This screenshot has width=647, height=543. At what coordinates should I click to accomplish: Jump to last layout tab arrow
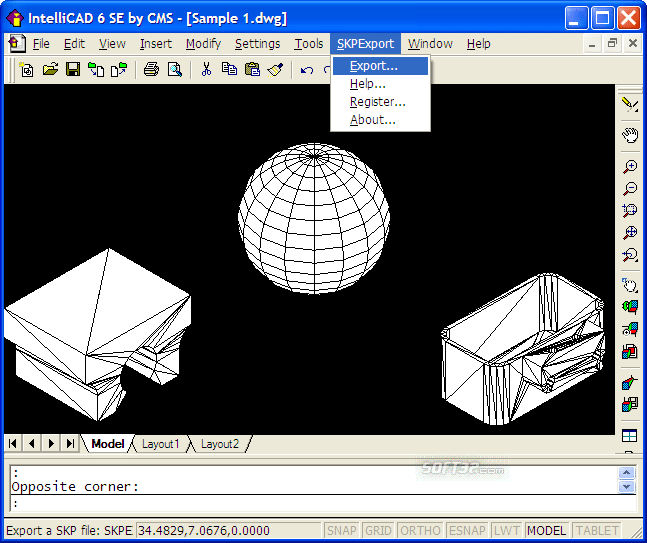pos(70,444)
